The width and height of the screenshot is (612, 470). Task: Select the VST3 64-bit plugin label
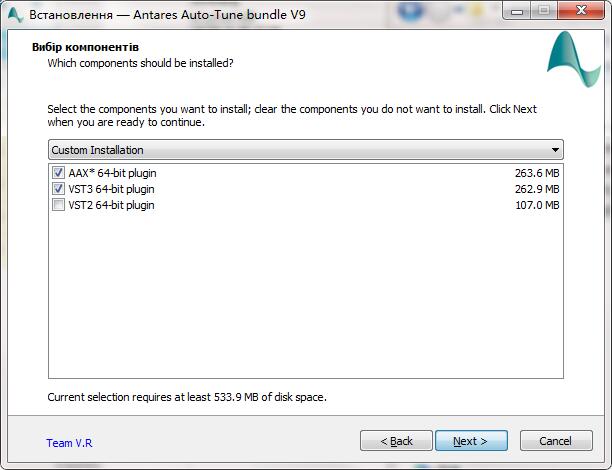111,189
